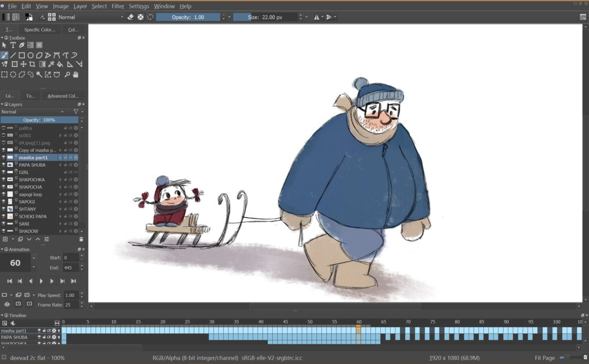Hide the PAPA SHUBA layer
The width and height of the screenshot is (589, 364).
(x=3, y=165)
